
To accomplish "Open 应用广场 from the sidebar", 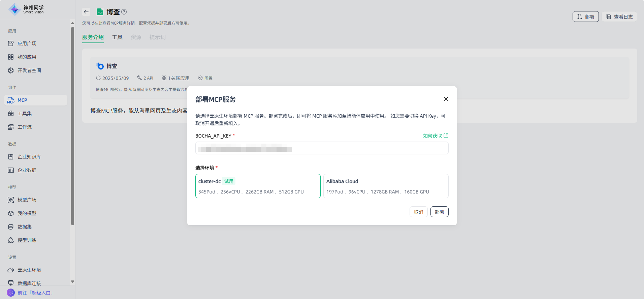I will pyautogui.click(x=27, y=43).
